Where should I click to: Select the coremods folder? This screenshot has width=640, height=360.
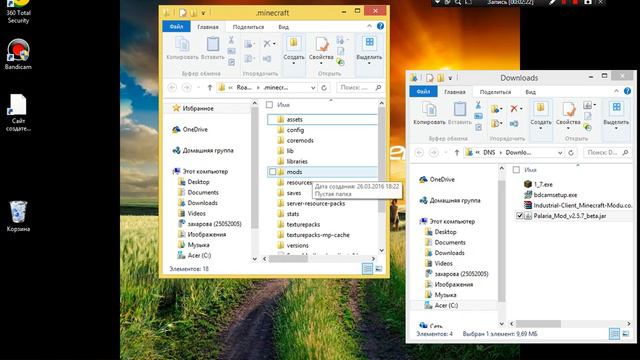[x=300, y=140]
